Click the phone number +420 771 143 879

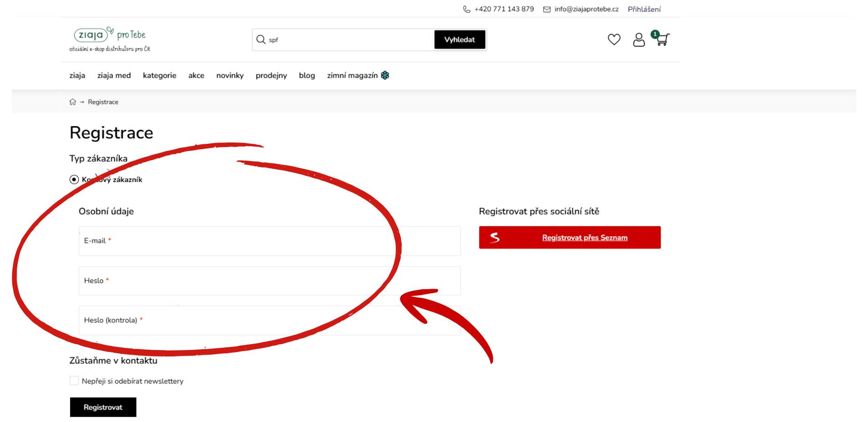click(x=503, y=9)
